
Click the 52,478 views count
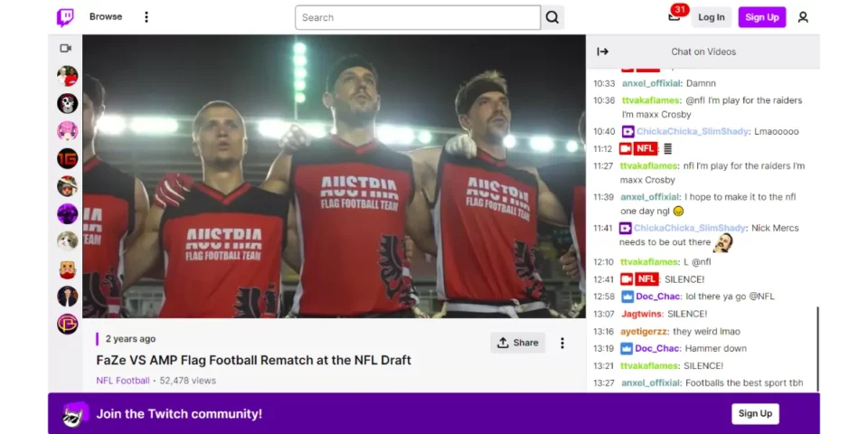tap(188, 381)
